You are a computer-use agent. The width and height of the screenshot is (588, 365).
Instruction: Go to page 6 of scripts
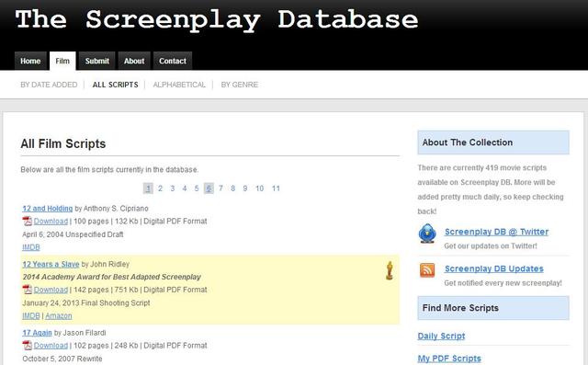[x=209, y=188]
